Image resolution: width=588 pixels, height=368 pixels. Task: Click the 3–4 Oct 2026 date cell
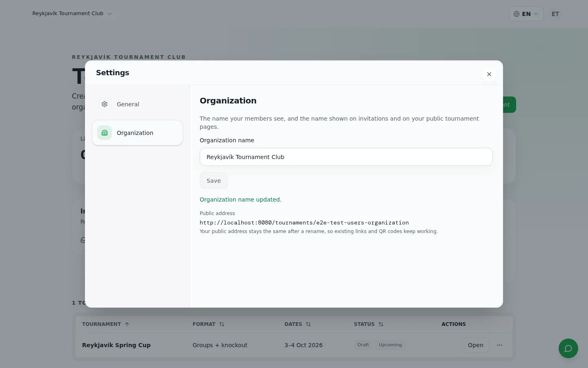(x=303, y=345)
